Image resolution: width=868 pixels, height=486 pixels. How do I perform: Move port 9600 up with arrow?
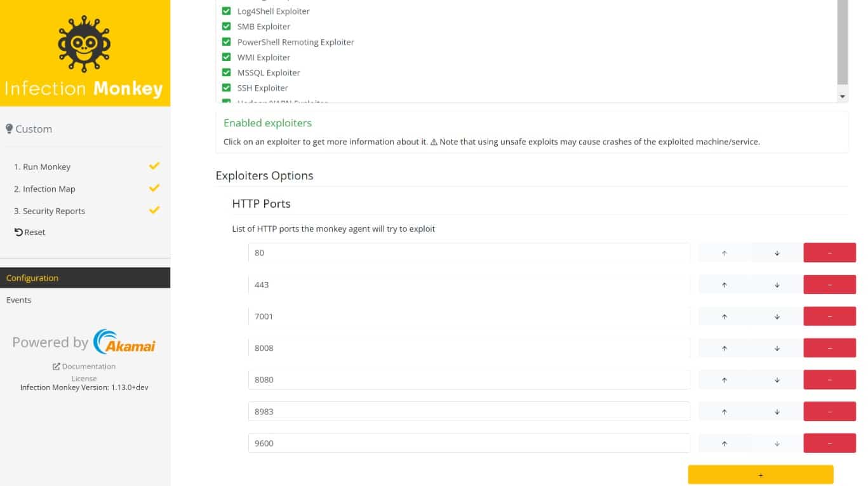coord(724,443)
